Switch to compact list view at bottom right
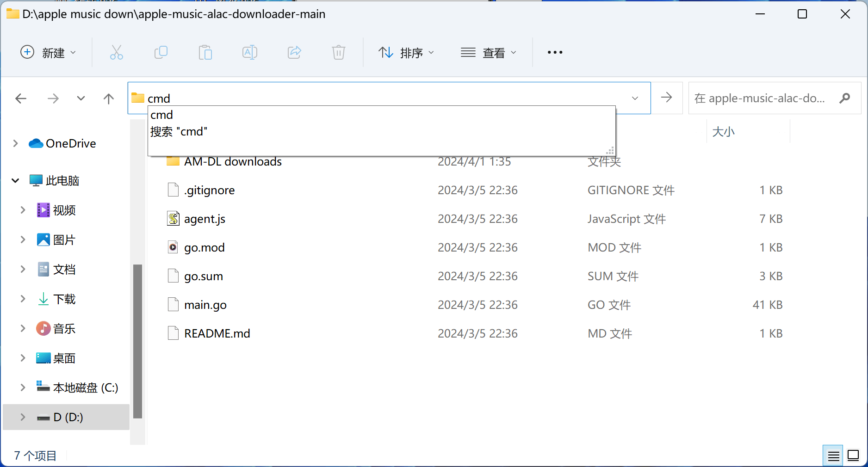868x467 pixels. coord(832,455)
